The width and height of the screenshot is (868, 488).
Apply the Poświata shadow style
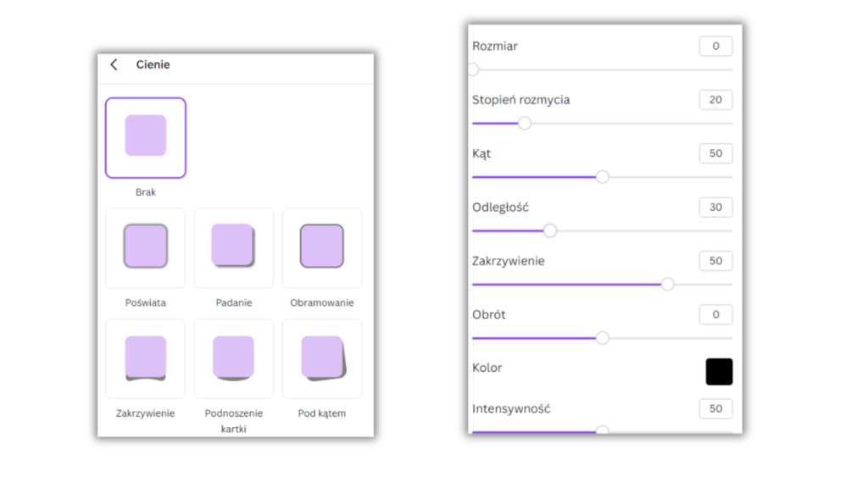coord(146,247)
